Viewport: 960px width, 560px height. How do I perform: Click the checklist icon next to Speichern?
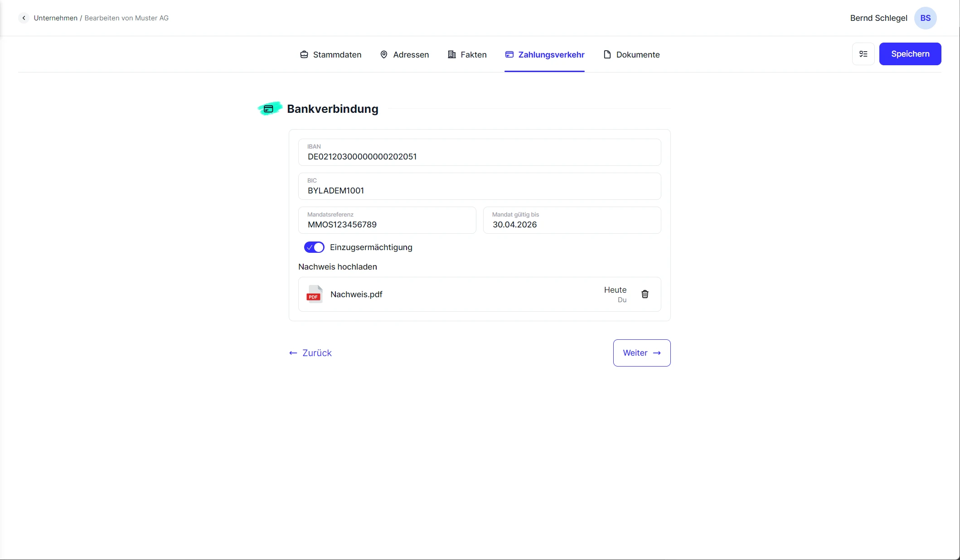(x=863, y=54)
